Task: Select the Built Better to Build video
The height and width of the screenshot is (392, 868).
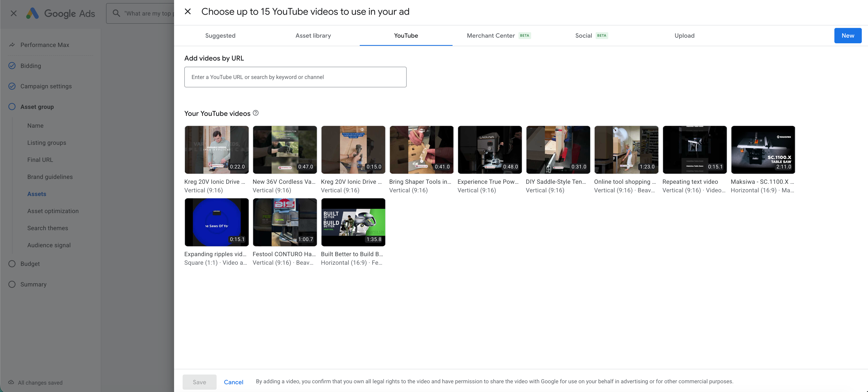Action: click(x=353, y=222)
